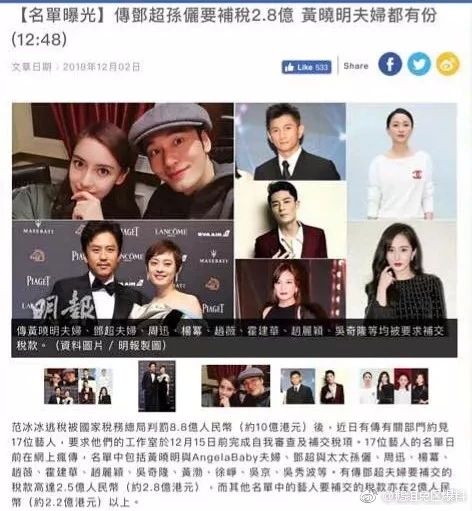
Task: Click the red-carpet couple photo with 明報 watermark
Action: pyautogui.click(x=123, y=270)
